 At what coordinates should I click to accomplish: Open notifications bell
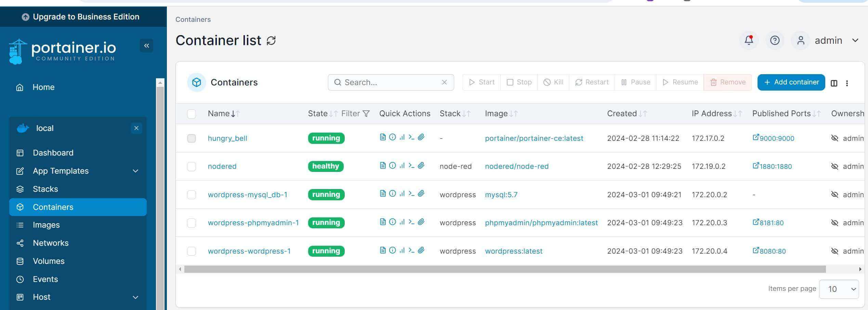pos(749,40)
